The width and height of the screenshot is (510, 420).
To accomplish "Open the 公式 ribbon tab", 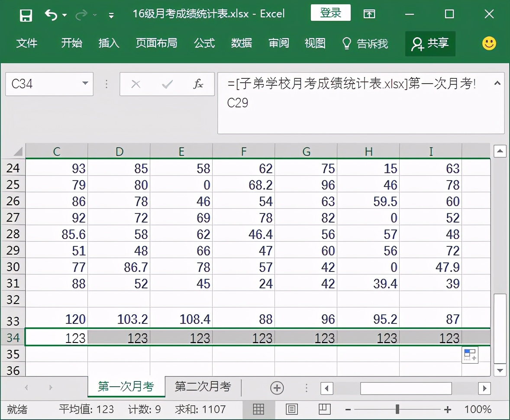I will [x=204, y=43].
